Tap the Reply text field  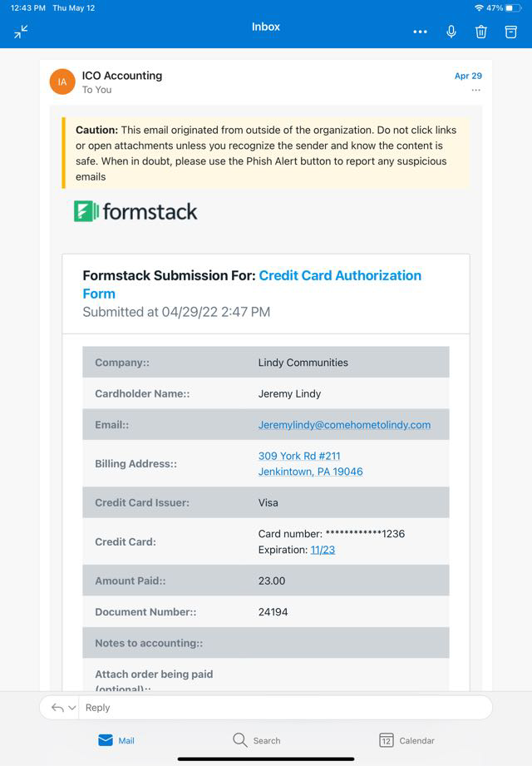tap(283, 708)
